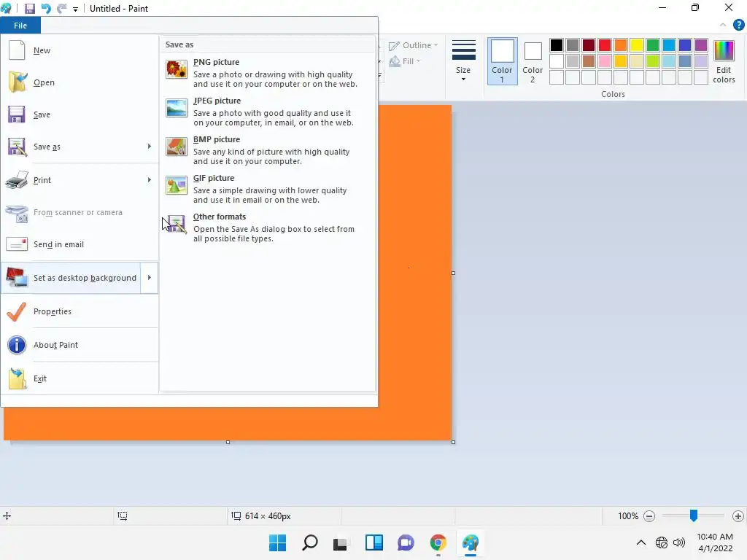
Task: Click the File tab
Action: (x=20, y=26)
